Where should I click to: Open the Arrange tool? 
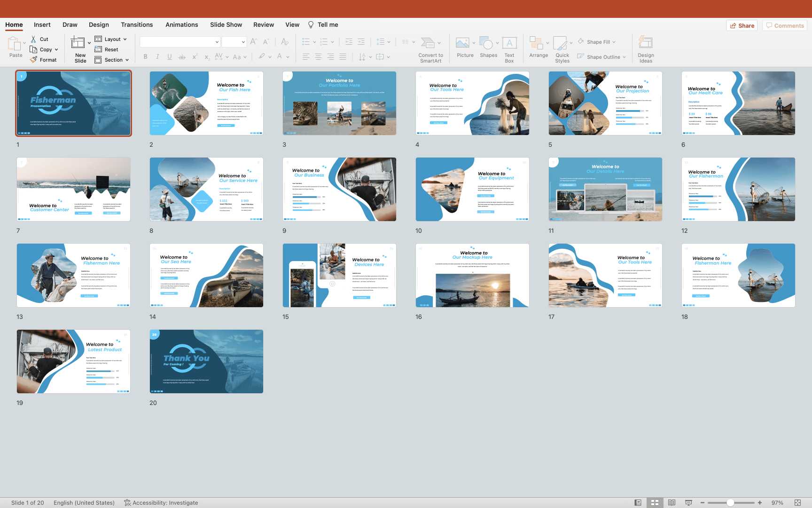point(536,43)
